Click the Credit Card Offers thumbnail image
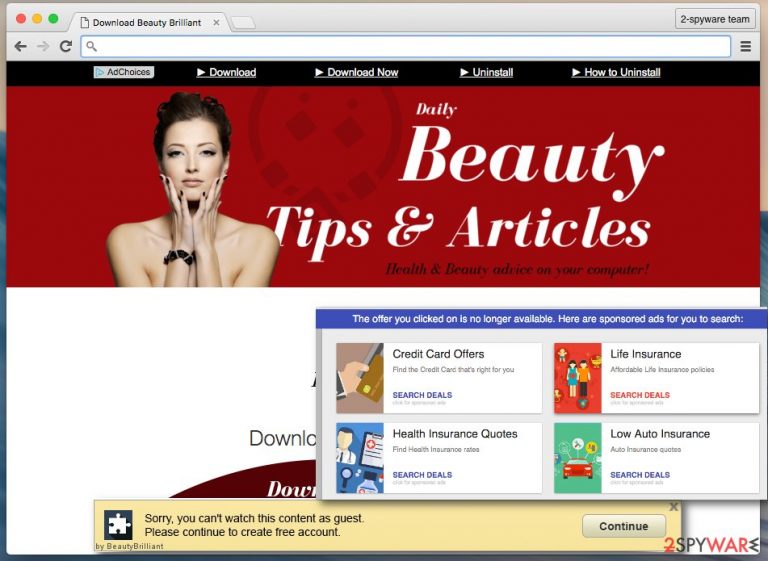Viewport: 768px width, 561px height. (360, 378)
